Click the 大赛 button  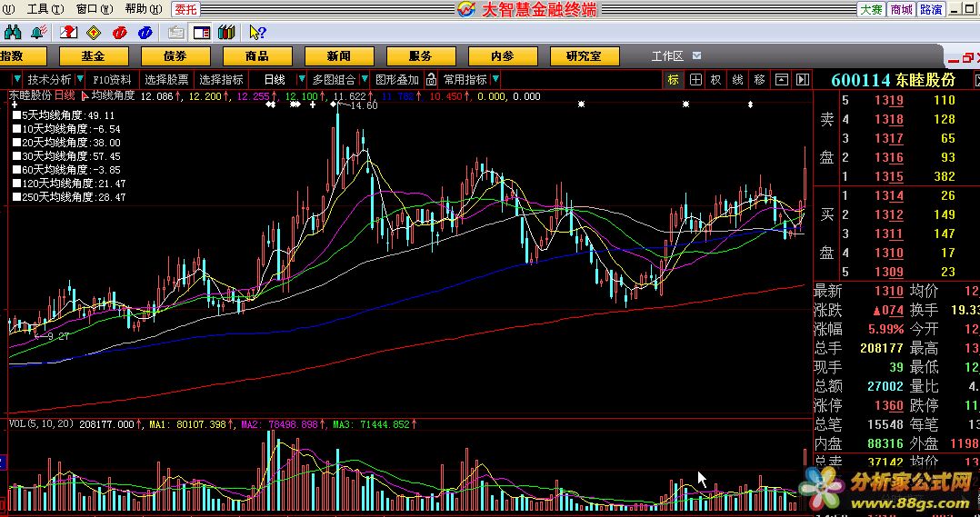[x=871, y=9]
